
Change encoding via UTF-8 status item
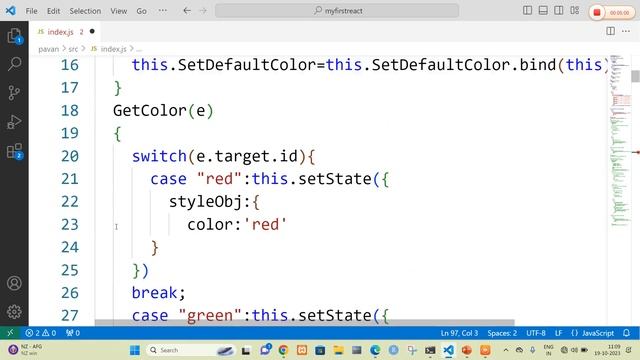tap(536, 333)
